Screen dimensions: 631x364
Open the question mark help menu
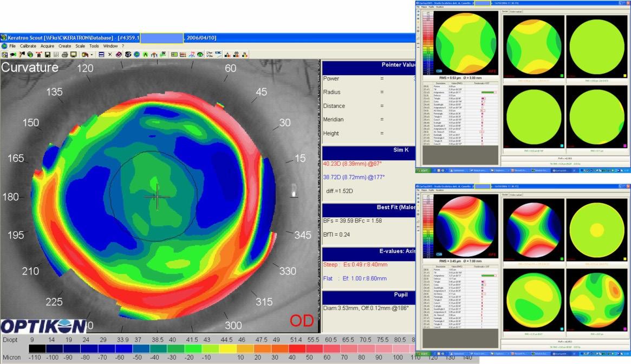coord(123,46)
